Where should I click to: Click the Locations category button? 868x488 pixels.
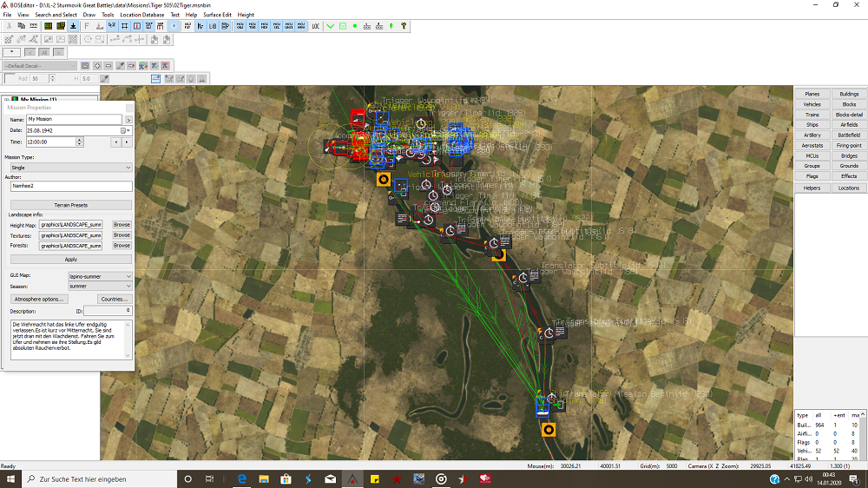[x=849, y=188]
